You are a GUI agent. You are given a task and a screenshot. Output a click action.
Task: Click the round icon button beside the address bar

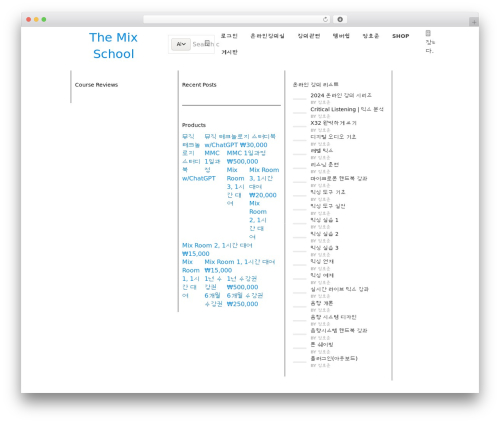[x=340, y=19]
